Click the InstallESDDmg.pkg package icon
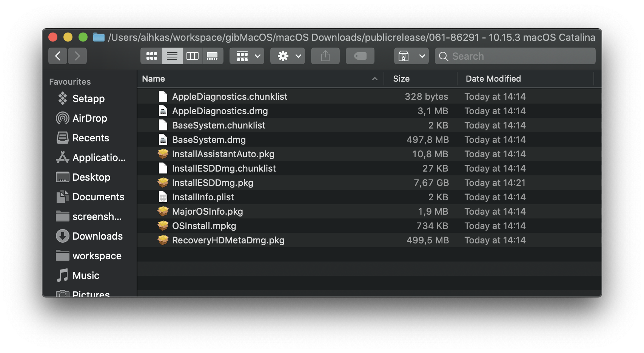This screenshot has height=353, width=644. [163, 183]
